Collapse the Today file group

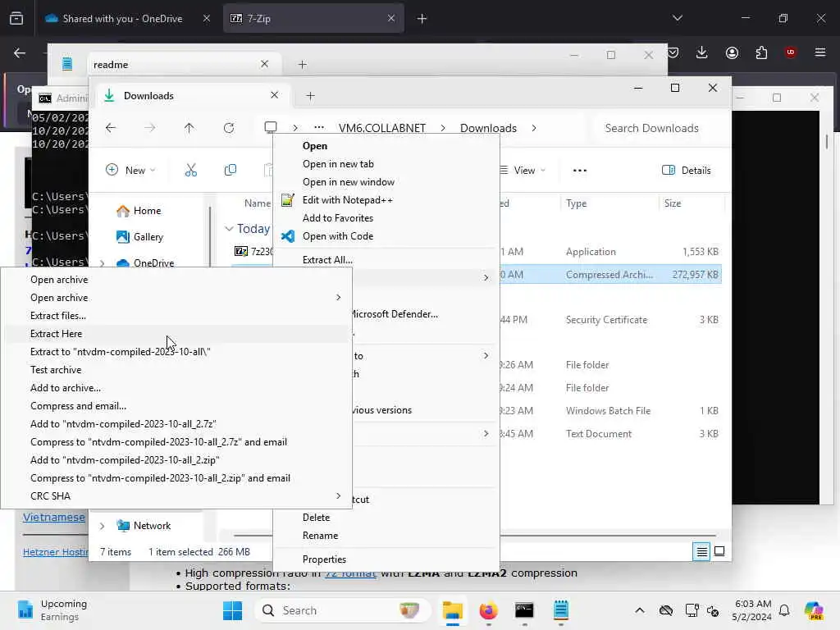click(x=229, y=229)
